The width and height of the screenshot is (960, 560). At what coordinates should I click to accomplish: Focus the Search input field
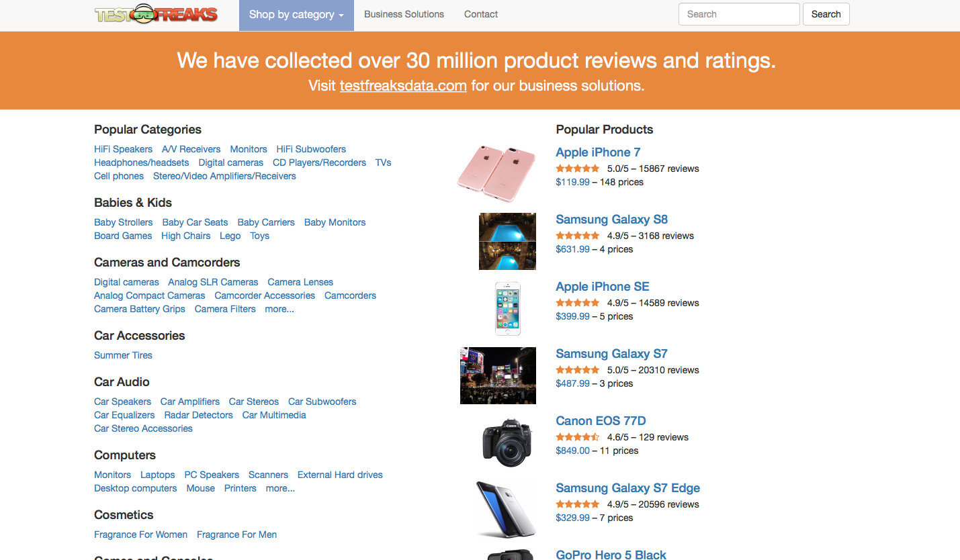tap(739, 14)
